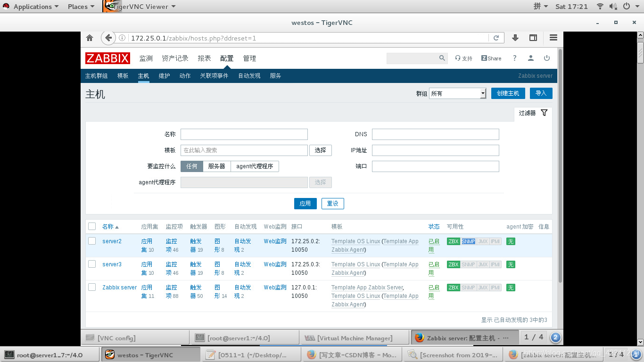Click the DNS filter input field
The width and height of the screenshot is (644, 362).
(436, 134)
